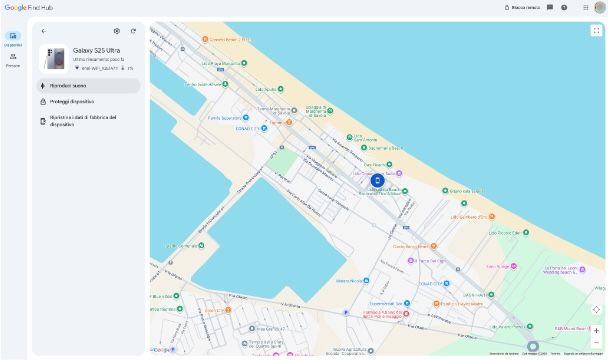Click the Wi-Fi network status icon
The width and height of the screenshot is (610, 360).
tap(77, 68)
